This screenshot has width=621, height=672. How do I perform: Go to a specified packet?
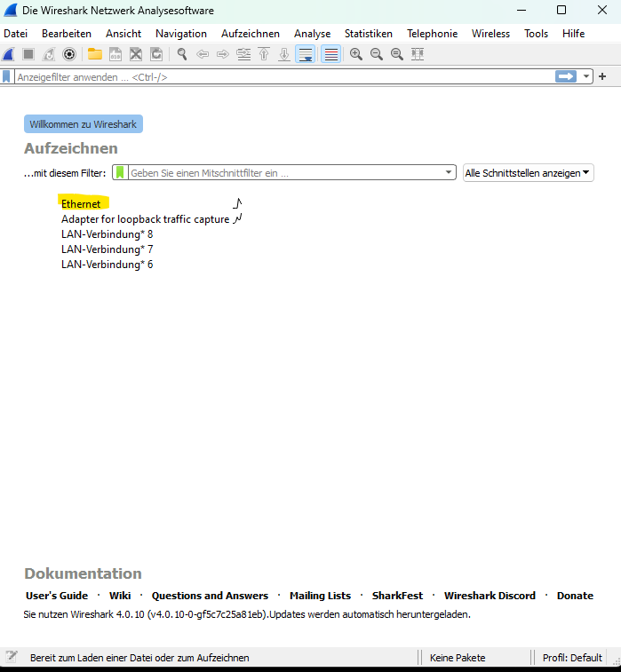(x=243, y=54)
